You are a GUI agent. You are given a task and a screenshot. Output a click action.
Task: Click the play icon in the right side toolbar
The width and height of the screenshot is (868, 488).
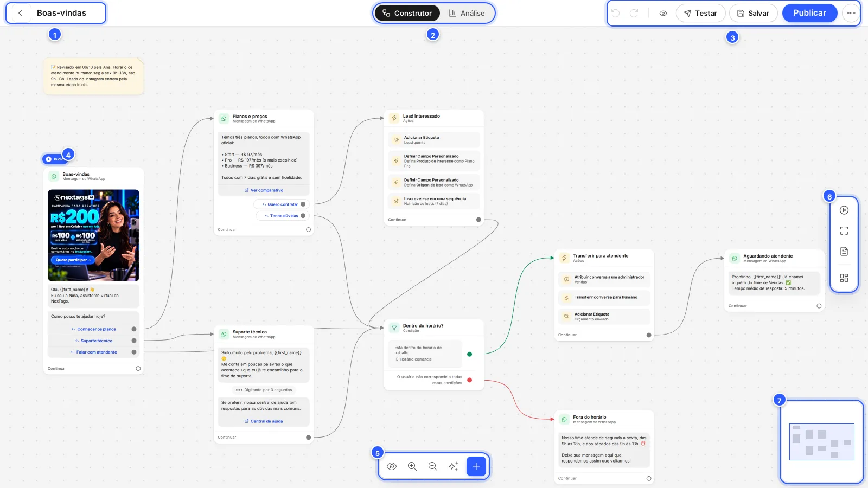844,210
